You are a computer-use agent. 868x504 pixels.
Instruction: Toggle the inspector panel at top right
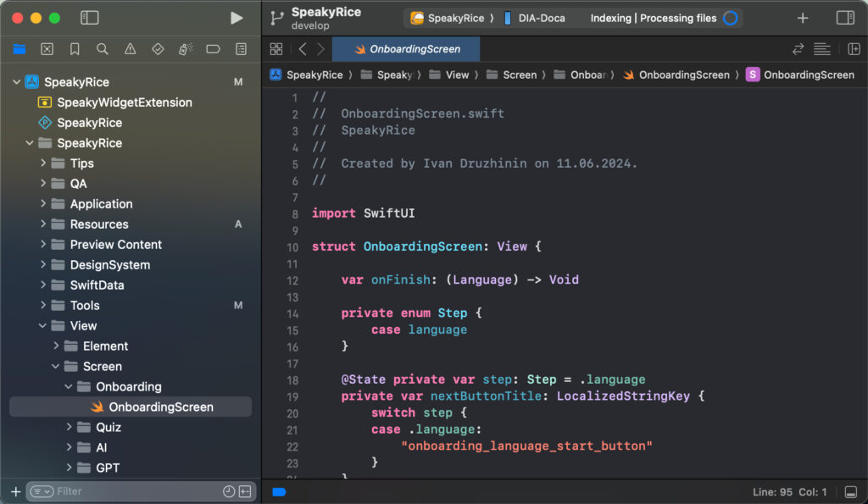tap(845, 18)
